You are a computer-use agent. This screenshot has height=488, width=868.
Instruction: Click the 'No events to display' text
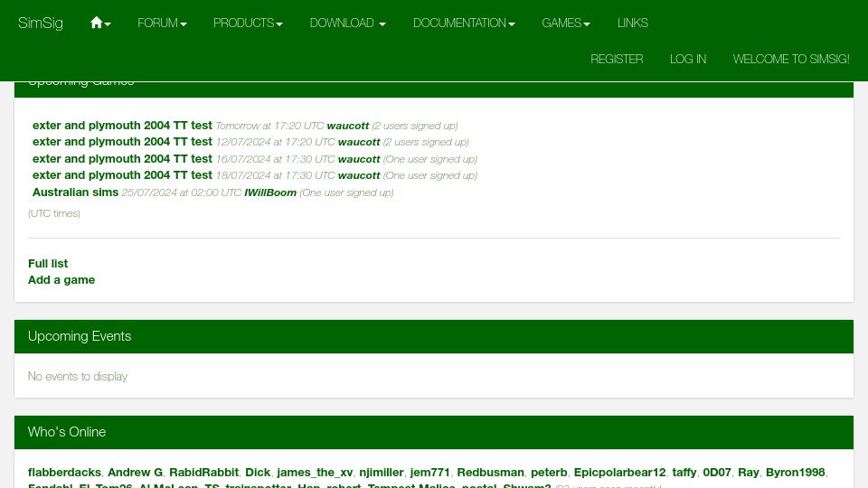pyautogui.click(x=78, y=376)
